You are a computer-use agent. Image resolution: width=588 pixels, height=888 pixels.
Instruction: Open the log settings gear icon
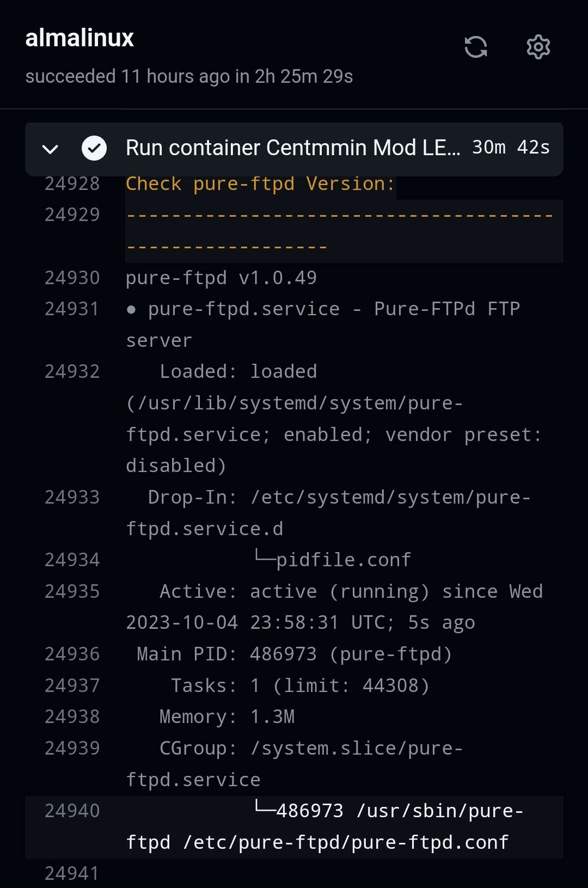pos(538,47)
